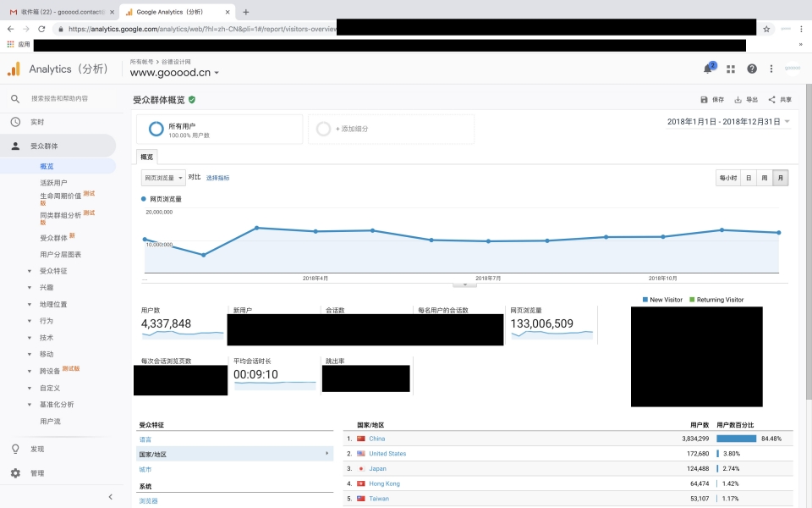The image size is (812, 508).
Task: Click the Japan flag icon
Action: click(x=361, y=468)
